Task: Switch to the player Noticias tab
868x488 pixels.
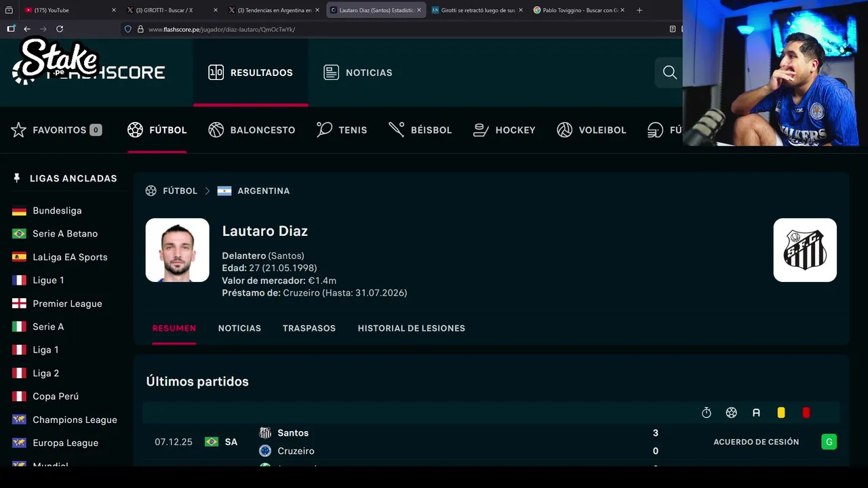Action: point(239,328)
